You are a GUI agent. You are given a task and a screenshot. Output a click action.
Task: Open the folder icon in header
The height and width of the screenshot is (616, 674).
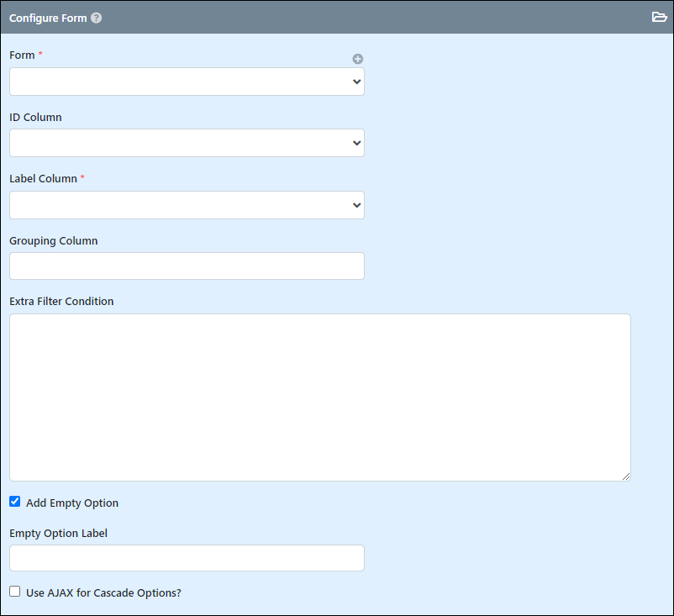[659, 17]
